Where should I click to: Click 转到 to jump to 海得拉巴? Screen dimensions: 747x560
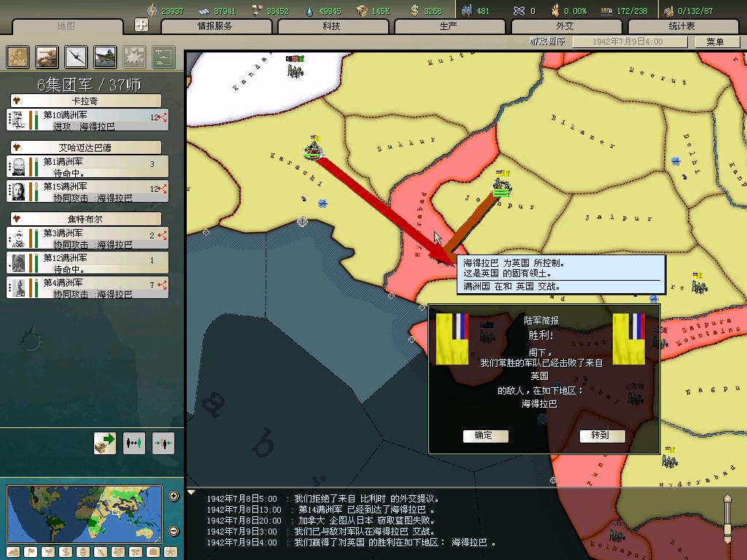pos(602,436)
